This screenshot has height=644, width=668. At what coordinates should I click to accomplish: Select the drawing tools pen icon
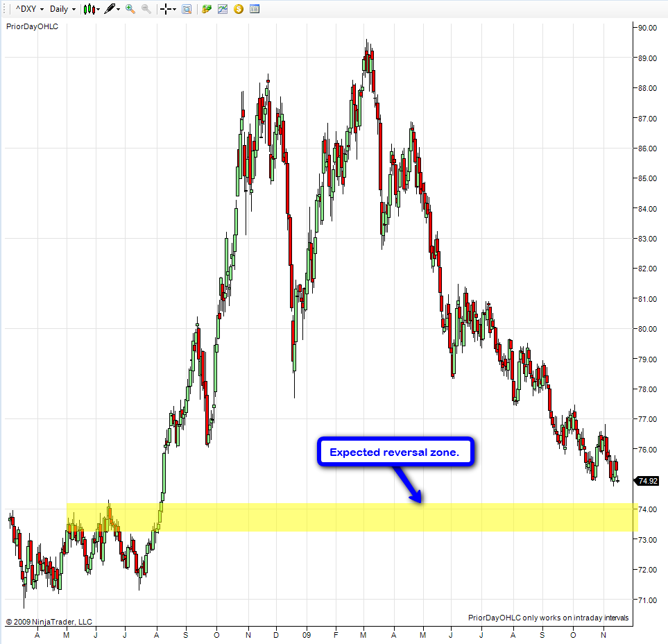point(110,9)
